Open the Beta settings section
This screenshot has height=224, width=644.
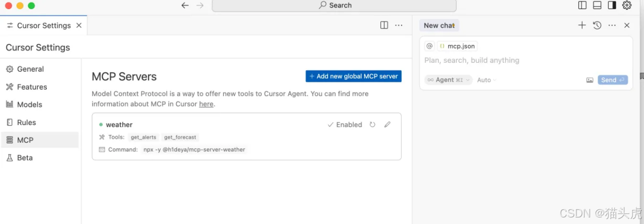pos(40,158)
